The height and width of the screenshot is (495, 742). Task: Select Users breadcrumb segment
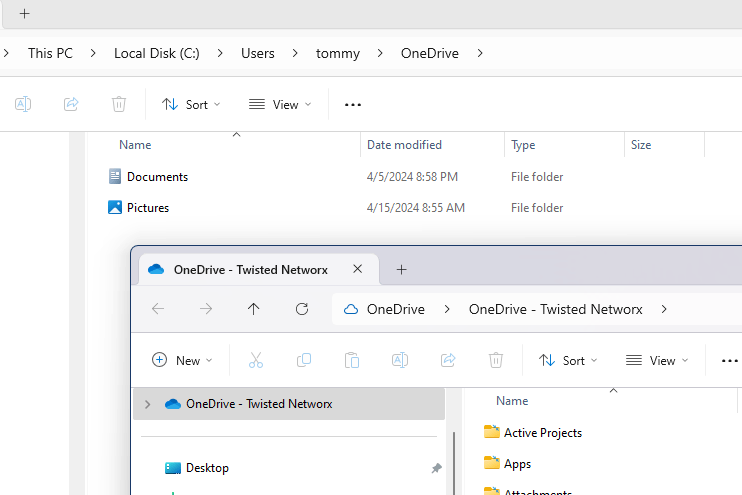click(258, 53)
